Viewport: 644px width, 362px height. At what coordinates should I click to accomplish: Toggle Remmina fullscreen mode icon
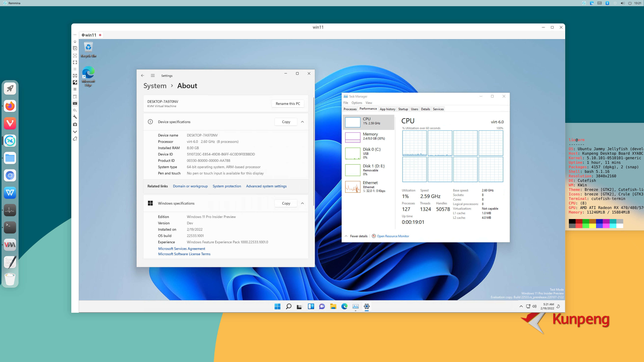tap(75, 62)
